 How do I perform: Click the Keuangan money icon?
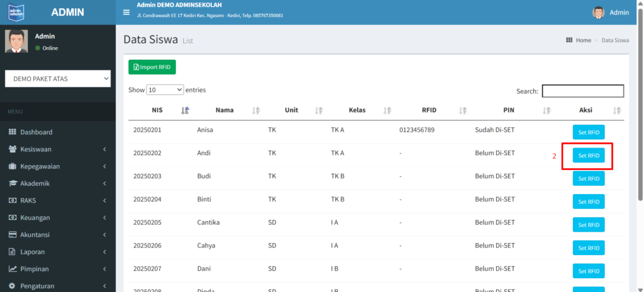click(12, 218)
